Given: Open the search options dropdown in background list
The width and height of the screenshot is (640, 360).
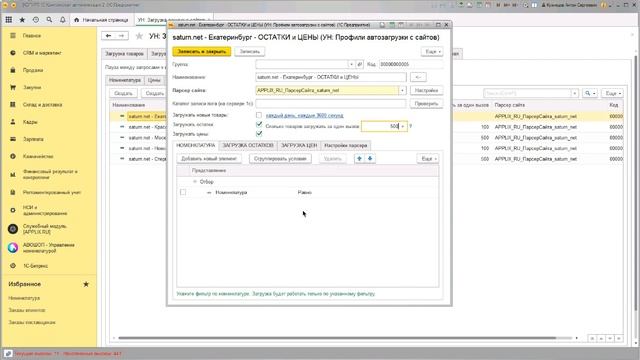Looking at the screenshot, I should [x=590, y=93].
